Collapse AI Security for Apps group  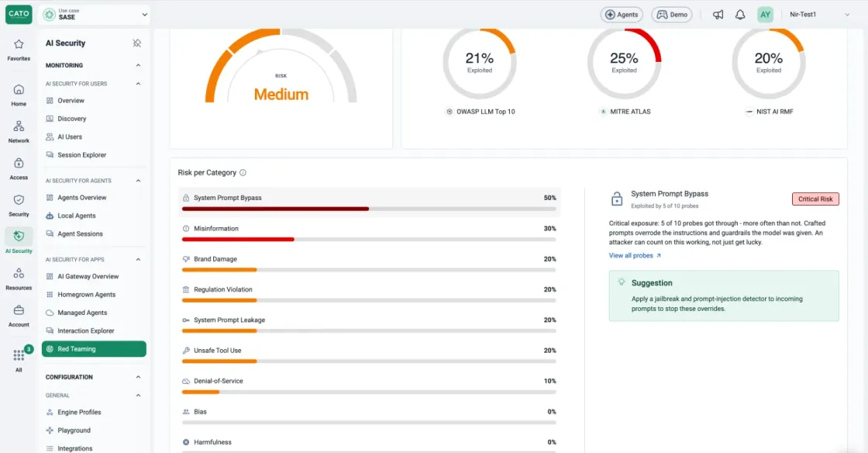point(138,259)
